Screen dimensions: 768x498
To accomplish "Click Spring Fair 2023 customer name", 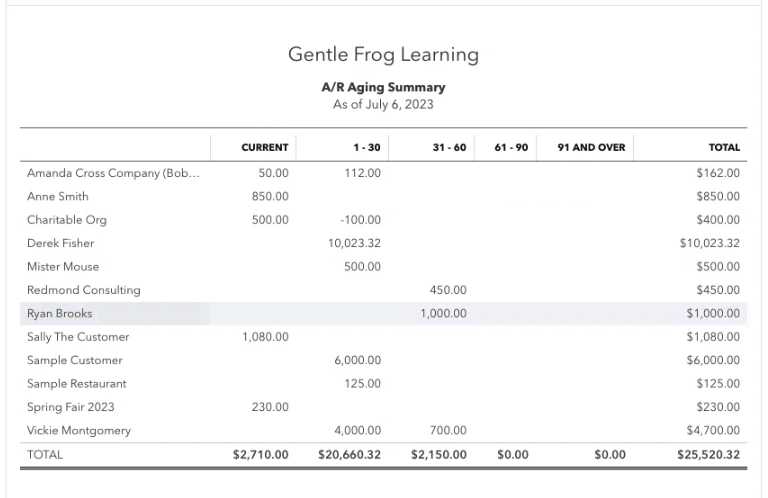I will point(71,407).
